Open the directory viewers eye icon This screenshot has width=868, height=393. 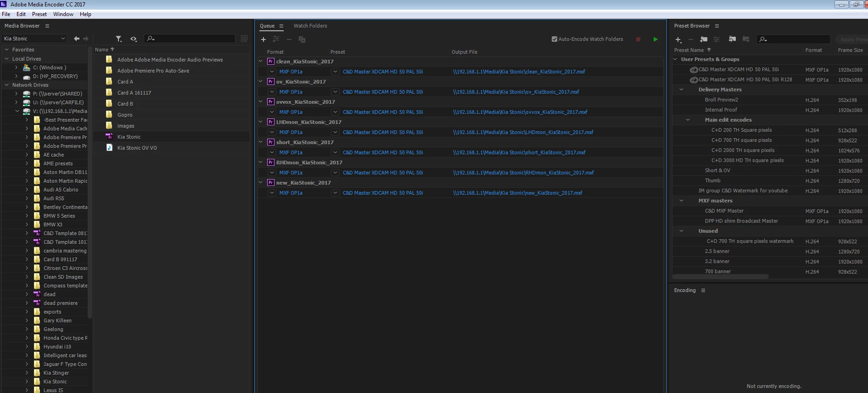(x=134, y=39)
